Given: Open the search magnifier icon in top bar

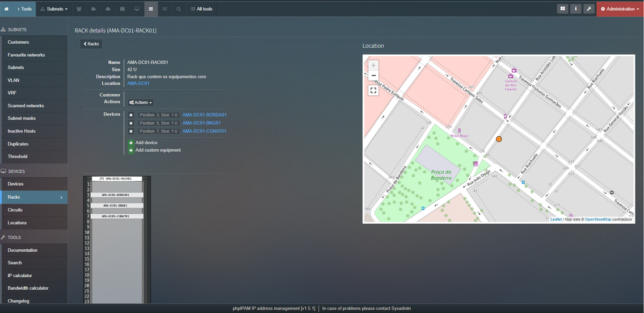Looking at the screenshot, I should [x=179, y=9].
